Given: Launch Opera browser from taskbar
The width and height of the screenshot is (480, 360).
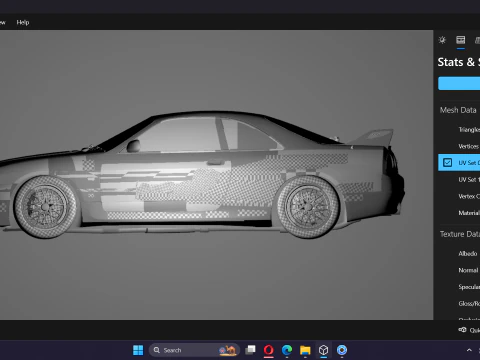Looking at the screenshot, I should pos(269,350).
